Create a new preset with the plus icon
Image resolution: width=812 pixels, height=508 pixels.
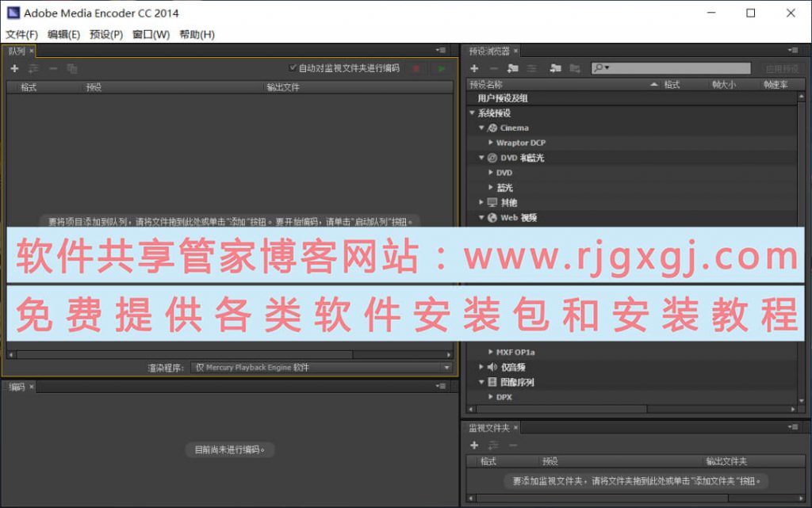474,68
